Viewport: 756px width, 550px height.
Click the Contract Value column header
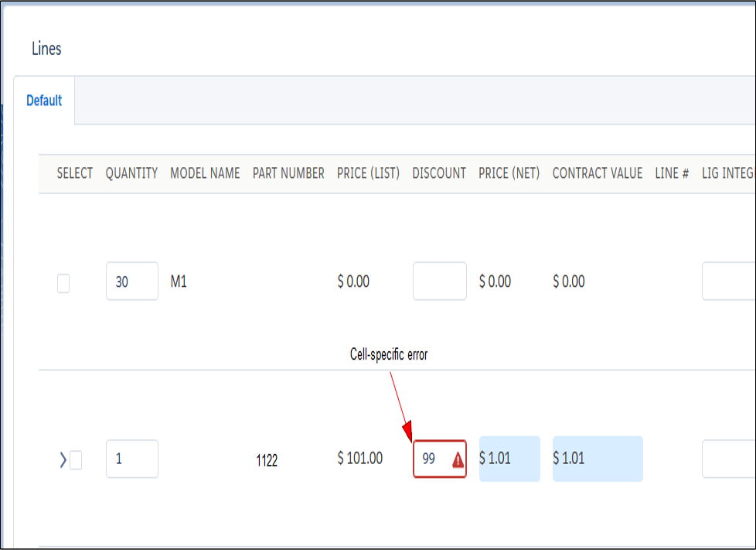tap(597, 173)
